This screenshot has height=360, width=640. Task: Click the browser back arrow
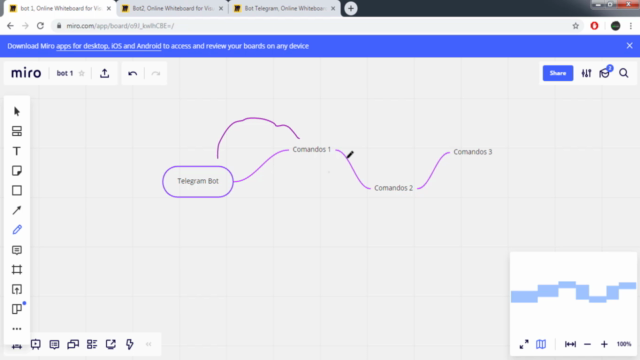point(10,26)
